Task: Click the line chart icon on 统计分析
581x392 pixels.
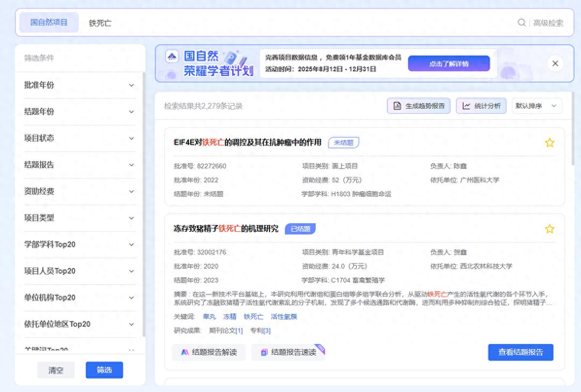Action: (467, 106)
